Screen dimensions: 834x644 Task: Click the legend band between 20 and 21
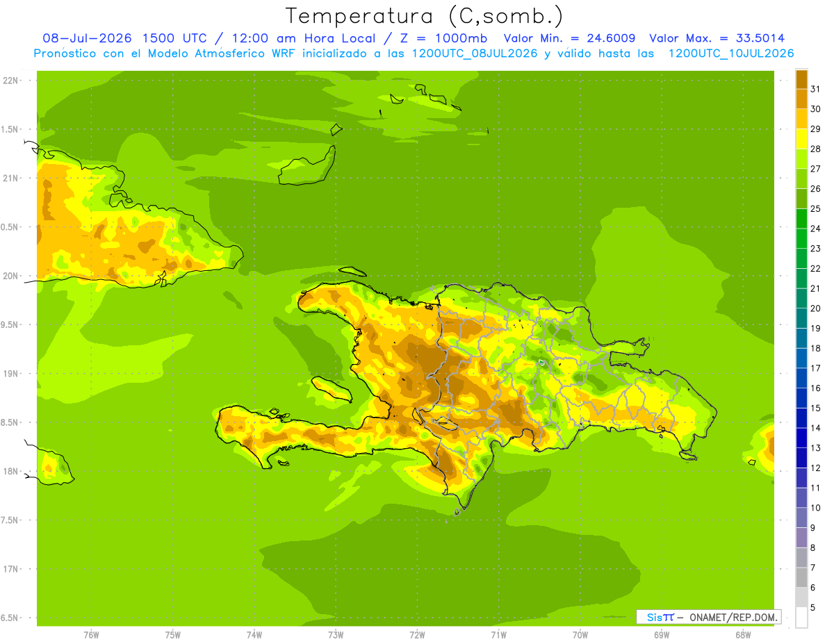[x=801, y=298]
